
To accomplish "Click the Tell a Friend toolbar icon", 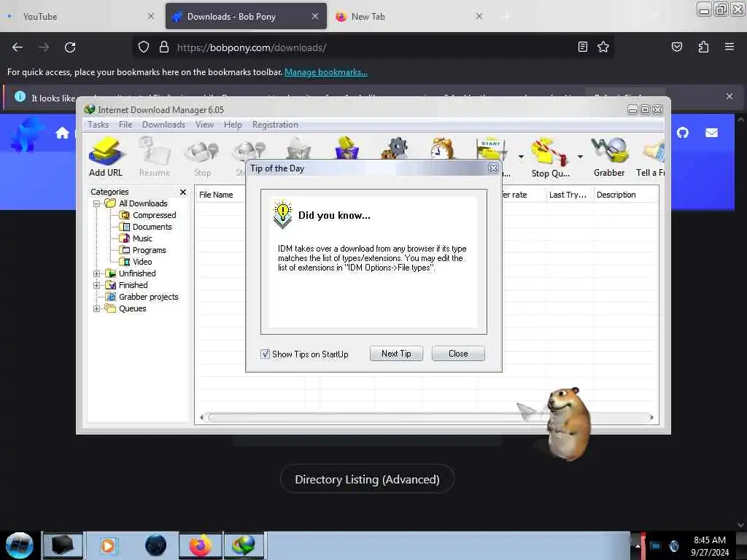I will click(x=651, y=157).
